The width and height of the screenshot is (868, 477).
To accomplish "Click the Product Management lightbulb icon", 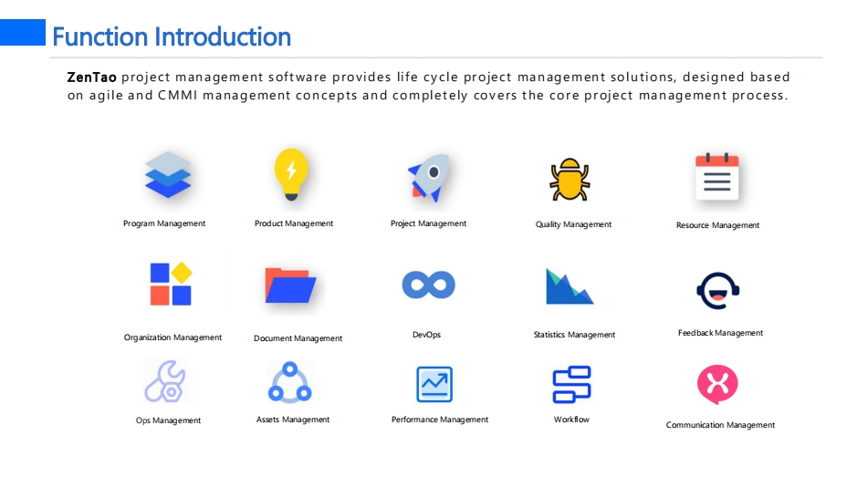I will [x=292, y=174].
